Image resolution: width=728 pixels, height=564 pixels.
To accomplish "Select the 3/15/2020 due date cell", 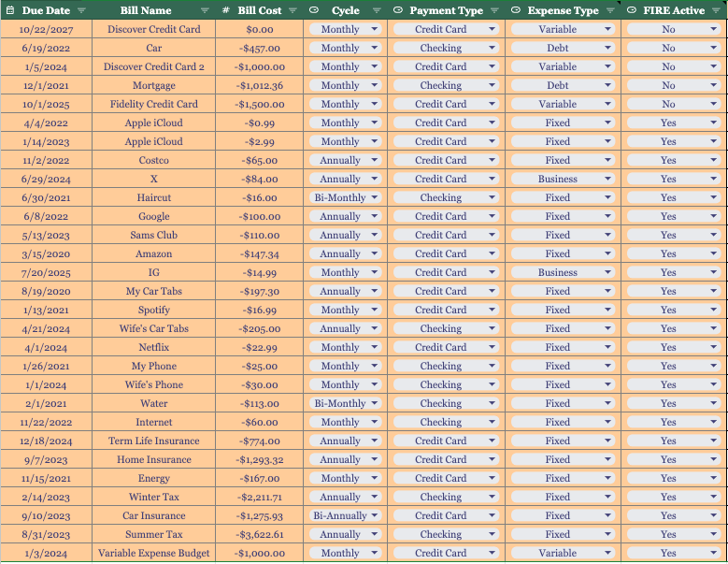I will (x=46, y=253).
